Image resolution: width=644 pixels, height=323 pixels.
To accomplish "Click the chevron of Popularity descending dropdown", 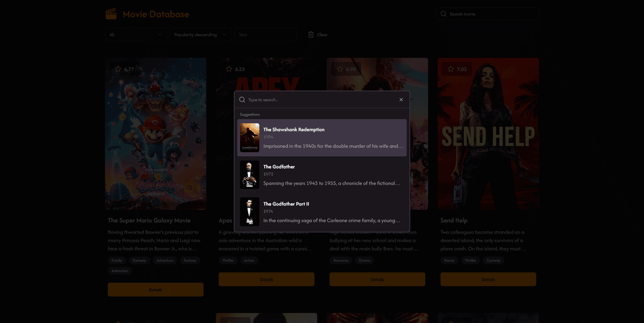I will coord(225,34).
